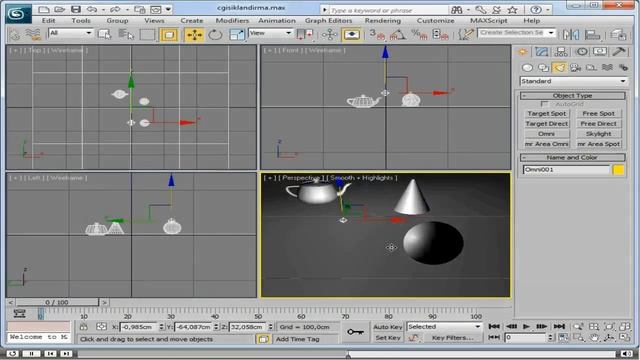The width and height of the screenshot is (640, 360).
Task: Save the scene with the floppy disk icon
Action: tap(76, 9)
